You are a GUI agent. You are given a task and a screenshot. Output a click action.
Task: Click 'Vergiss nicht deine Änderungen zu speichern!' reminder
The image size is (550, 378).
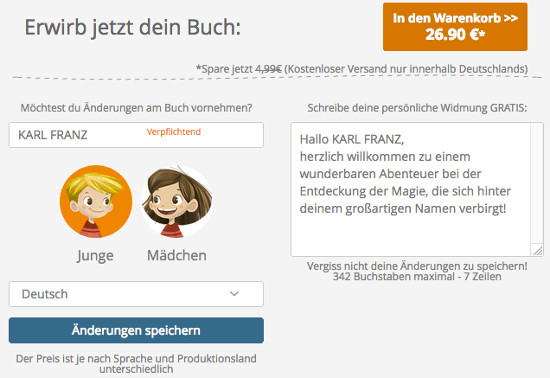pos(417,266)
